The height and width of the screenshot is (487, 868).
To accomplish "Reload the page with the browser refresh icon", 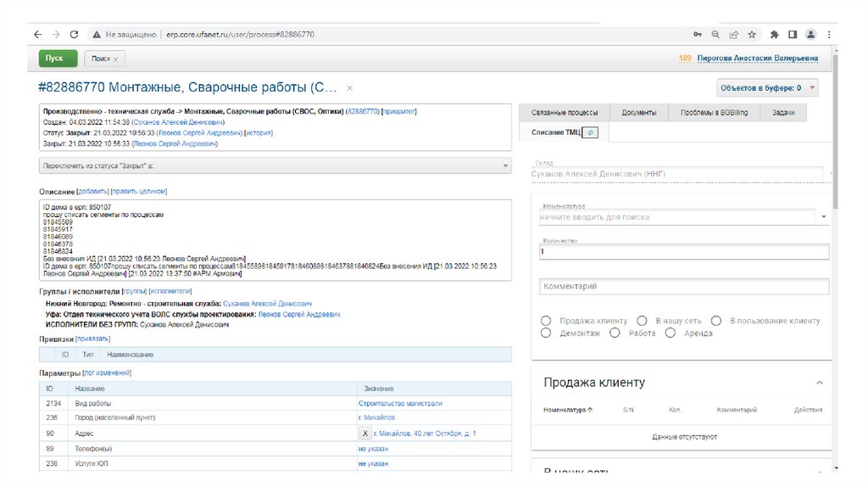I will [74, 35].
